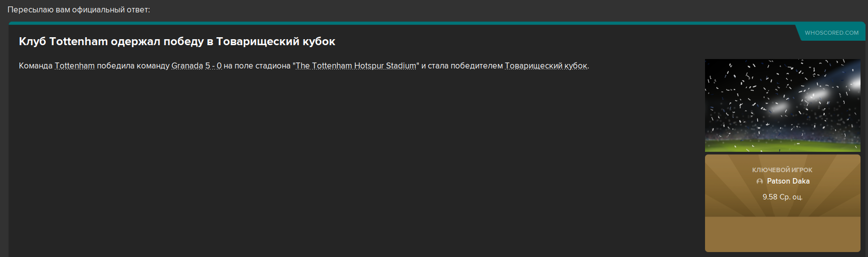Click the WHOSCORED.COM source badge
The image size is (868, 257).
[831, 33]
